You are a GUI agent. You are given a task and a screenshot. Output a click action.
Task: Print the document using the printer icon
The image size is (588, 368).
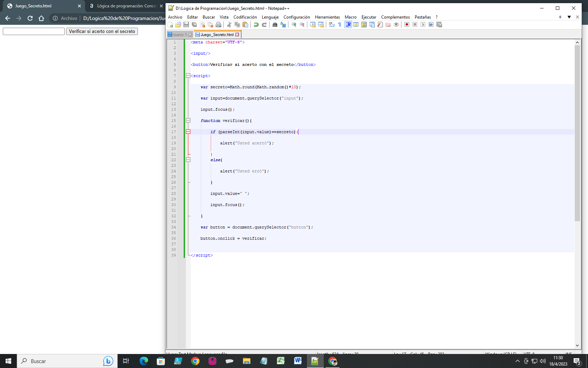[218, 25]
